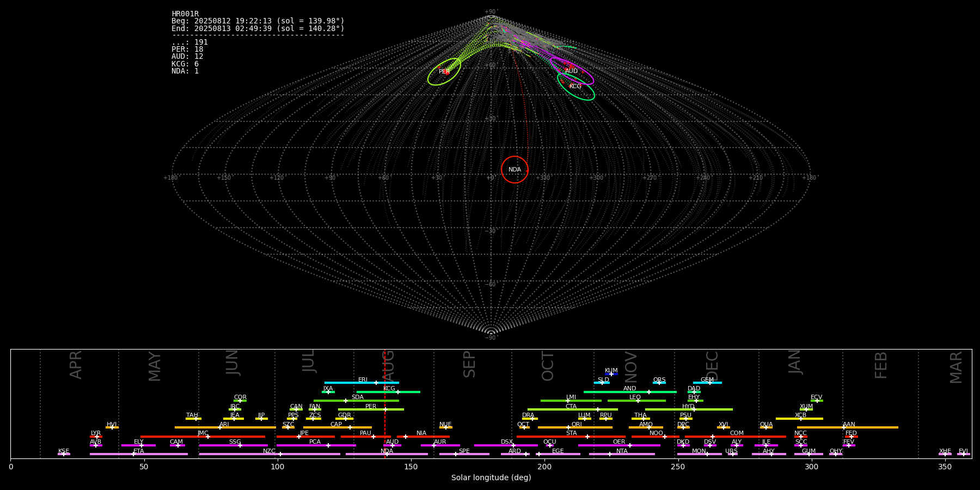Select the End: 20250813 02:49:39 line
980x490 pixels.
coord(258,28)
